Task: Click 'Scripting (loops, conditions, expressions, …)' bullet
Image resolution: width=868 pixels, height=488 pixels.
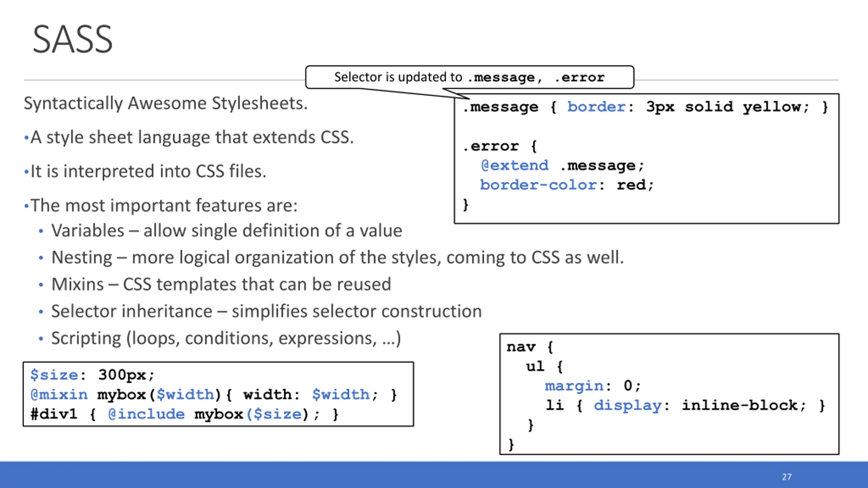Action: pyautogui.click(x=226, y=339)
